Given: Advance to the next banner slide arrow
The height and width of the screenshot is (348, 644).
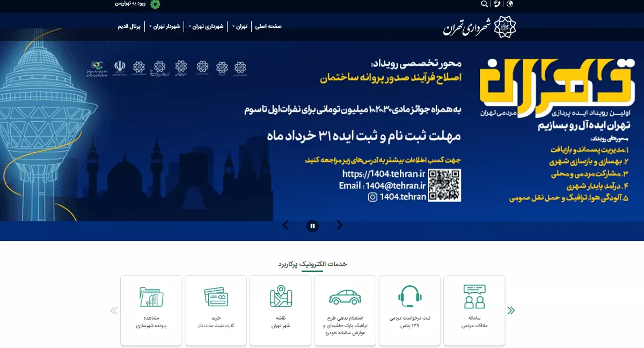Looking at the screenshot, I should (x=340, y=225).
